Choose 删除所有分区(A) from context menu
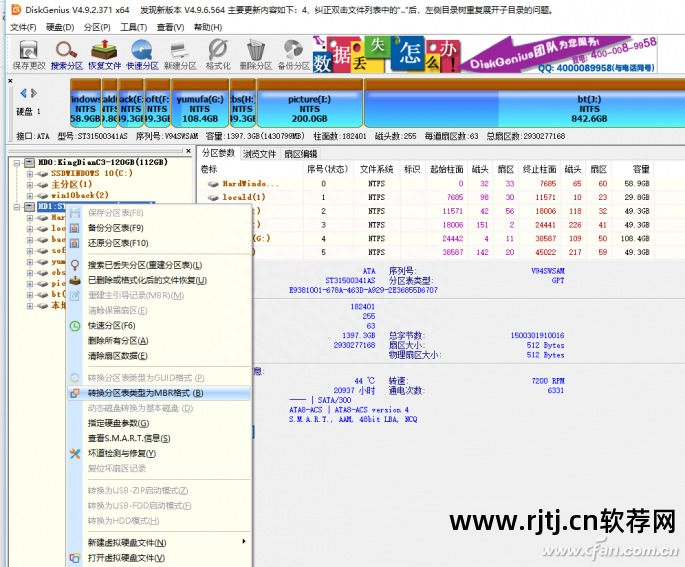 coord(159,341)
